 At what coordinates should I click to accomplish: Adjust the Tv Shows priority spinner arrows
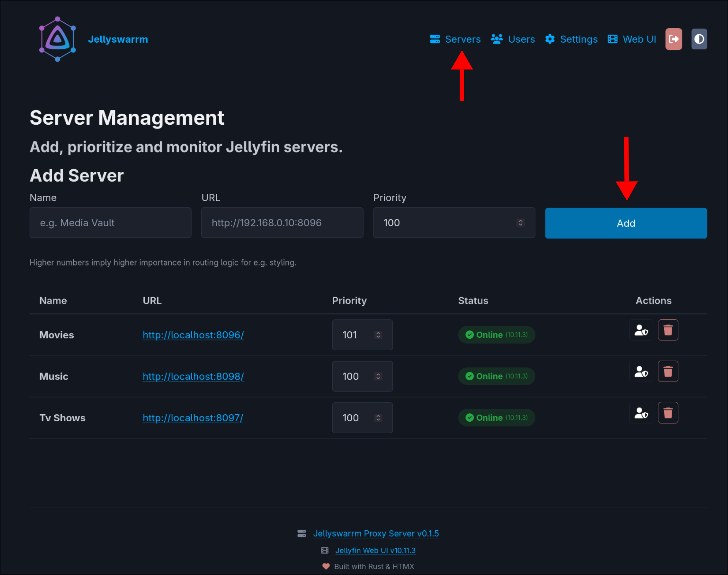point(378,418)
